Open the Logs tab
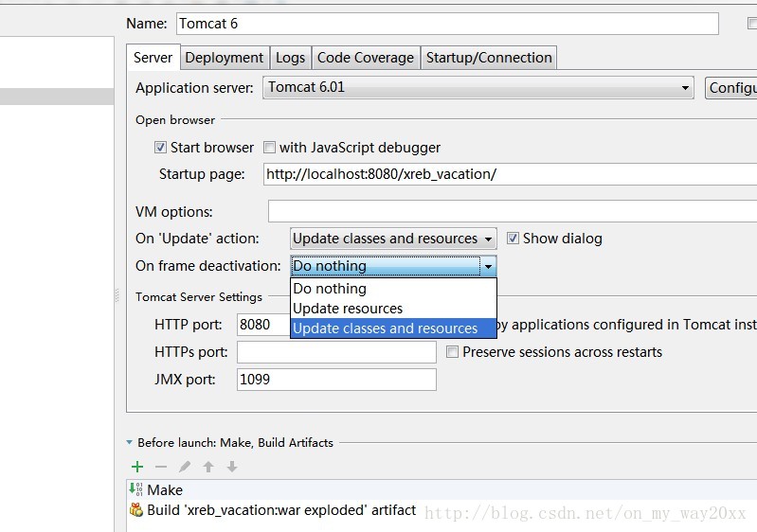The height and width of the screenshot is (532, 757). pos(290,58)
